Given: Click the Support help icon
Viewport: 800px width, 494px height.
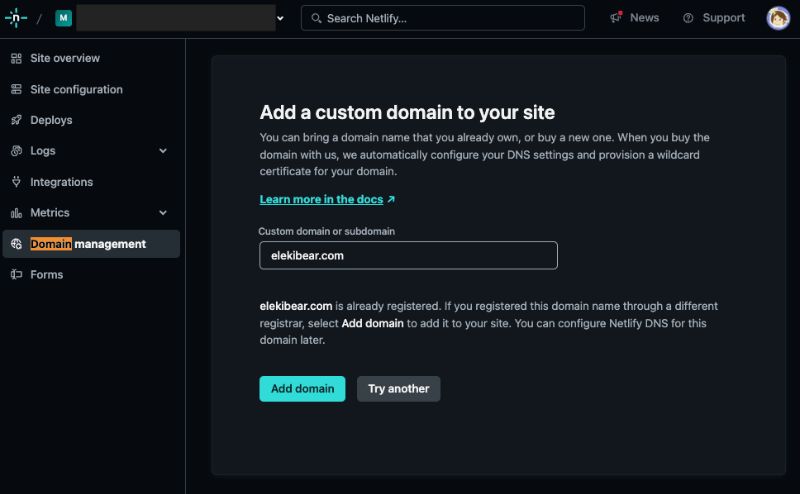Looking at the screenshot, I should pyautogui.click(x=688, y=18).
